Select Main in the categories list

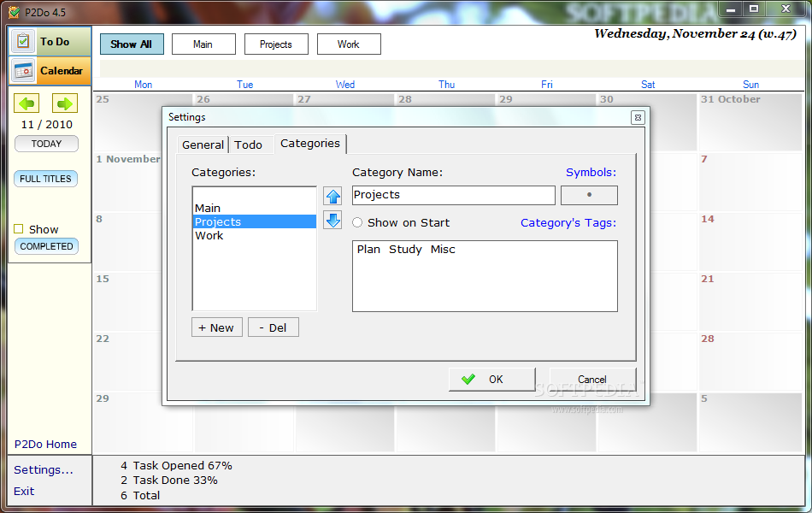point(254,208)
